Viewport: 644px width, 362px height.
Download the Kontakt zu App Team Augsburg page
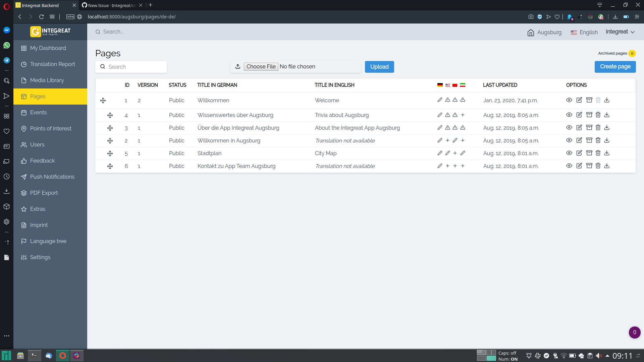coord(607,166)
